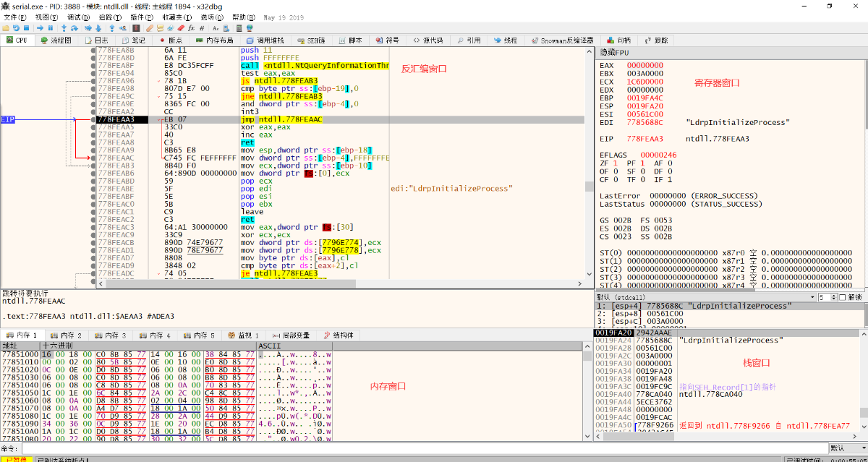This screenshot has width=868, height=462.
Task: Open the 默认 dropdown beside command bar
Action: coord(846,448)
